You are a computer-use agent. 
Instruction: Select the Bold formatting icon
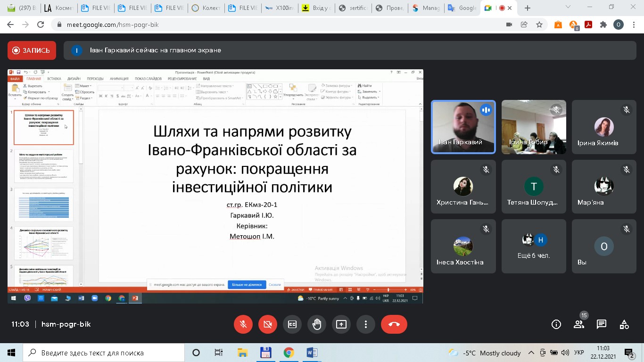(x=99, y=96)
